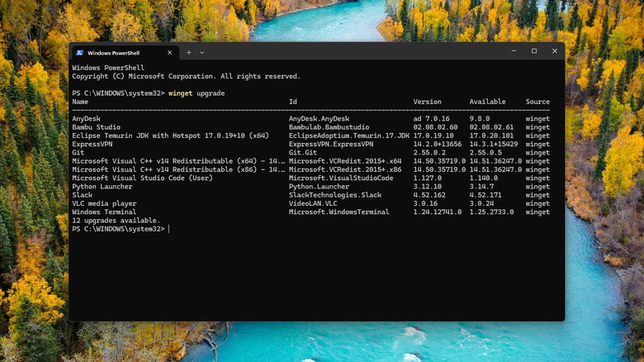This screenshot has height=362, width=644.
Task: Click VLC available version '3.0.24'
Action: (482, 203)
